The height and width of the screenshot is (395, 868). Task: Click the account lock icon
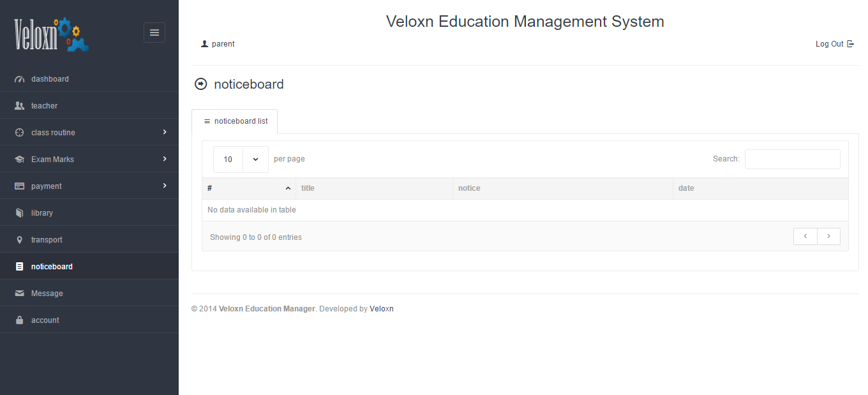click(x=19, y=320)
